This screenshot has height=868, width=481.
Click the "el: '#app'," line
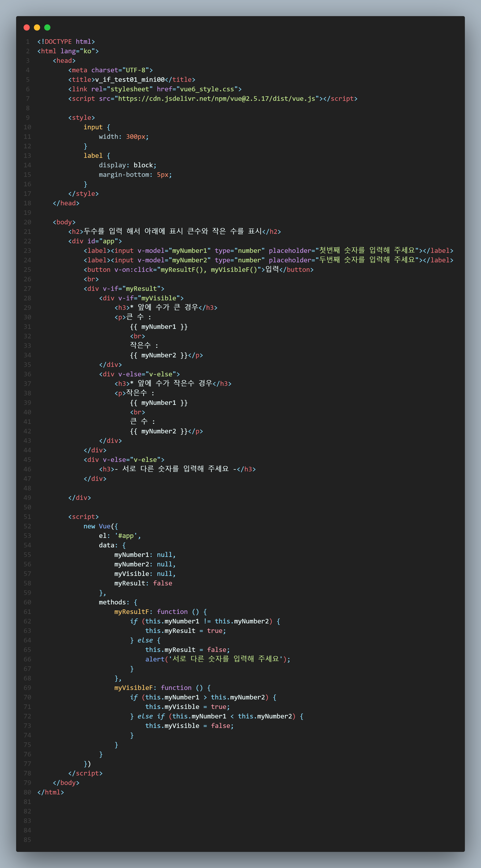(120, 536)
